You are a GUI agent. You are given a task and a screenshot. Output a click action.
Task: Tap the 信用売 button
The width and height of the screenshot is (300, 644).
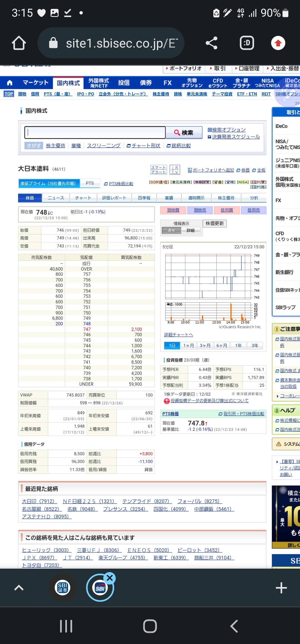[254, 210]
